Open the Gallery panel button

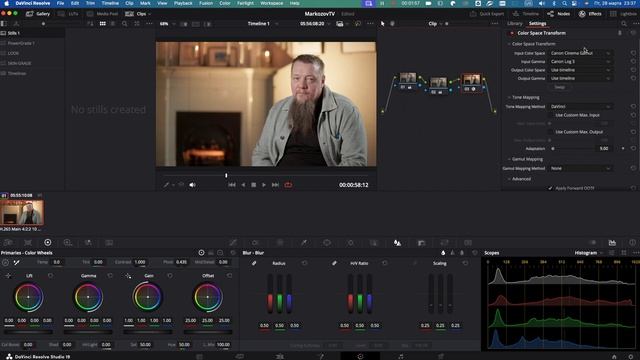point(38,14)
